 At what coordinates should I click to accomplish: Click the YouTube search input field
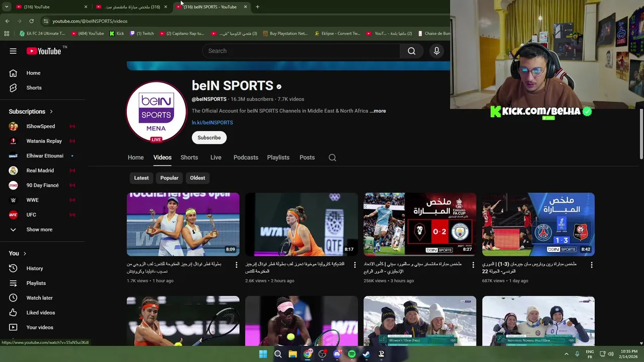(301, 51)
